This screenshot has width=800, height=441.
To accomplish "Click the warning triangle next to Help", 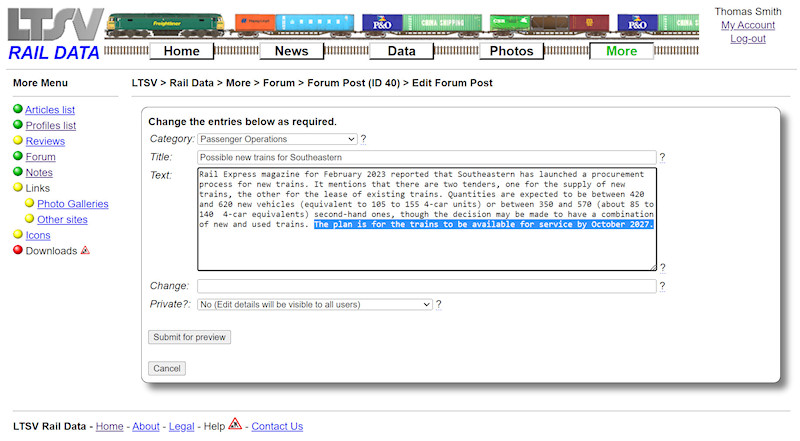I will pos(235,424).
